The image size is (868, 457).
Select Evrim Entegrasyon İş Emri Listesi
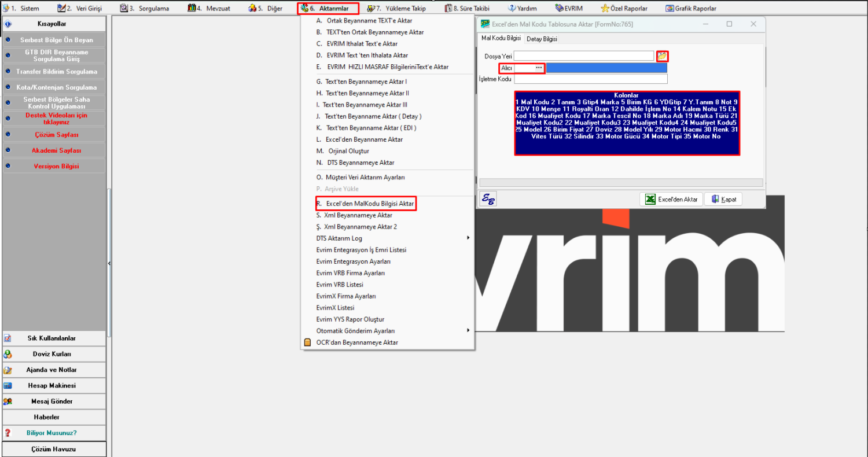388,250
